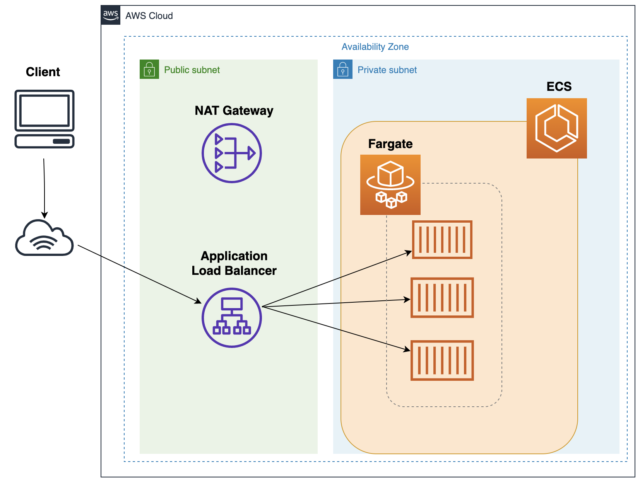The image size is (640, 484).
Task: Click the AWS Cloud label
Action: [x=149, y=16]
